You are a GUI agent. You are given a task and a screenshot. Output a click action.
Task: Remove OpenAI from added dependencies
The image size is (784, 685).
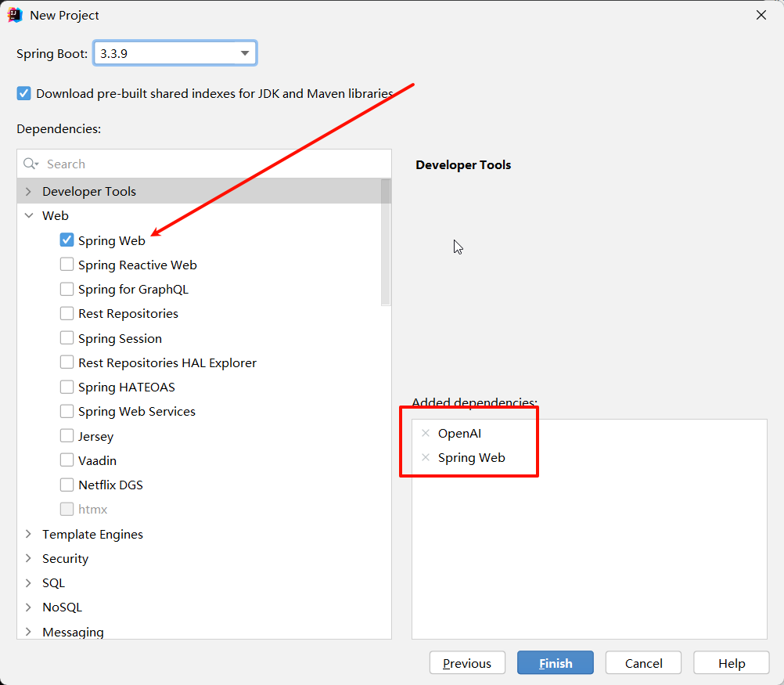tap(426, 433)
